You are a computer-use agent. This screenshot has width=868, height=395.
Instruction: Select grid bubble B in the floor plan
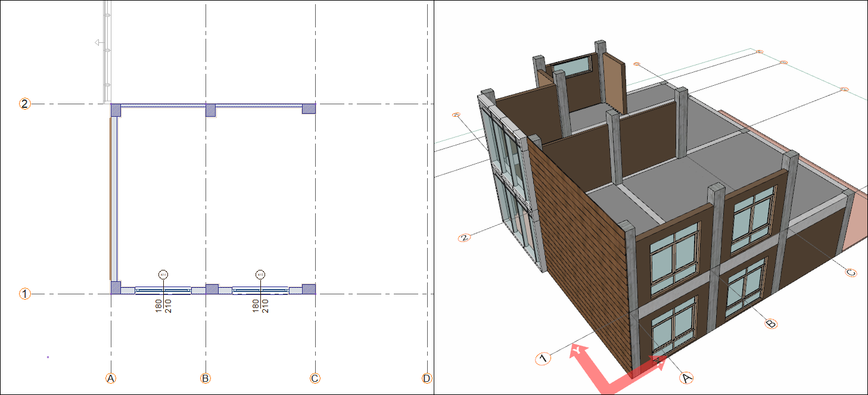click(206, 378)
